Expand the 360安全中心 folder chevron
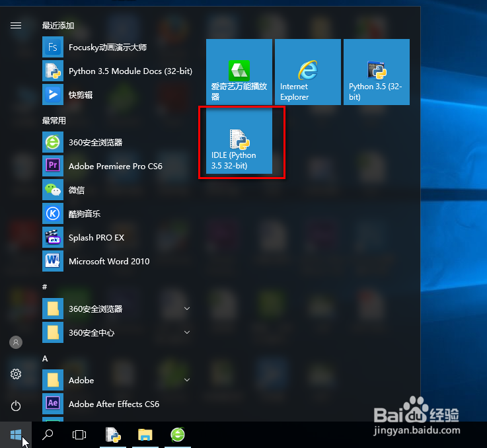The height and width of the screenshot is (448, 487). click(x=187, y=332)
